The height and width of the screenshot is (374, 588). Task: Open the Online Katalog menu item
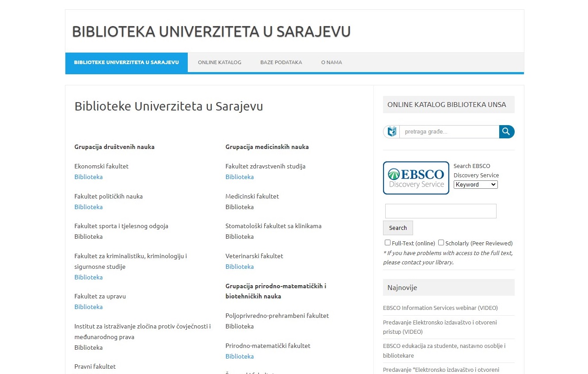[220, 62]
